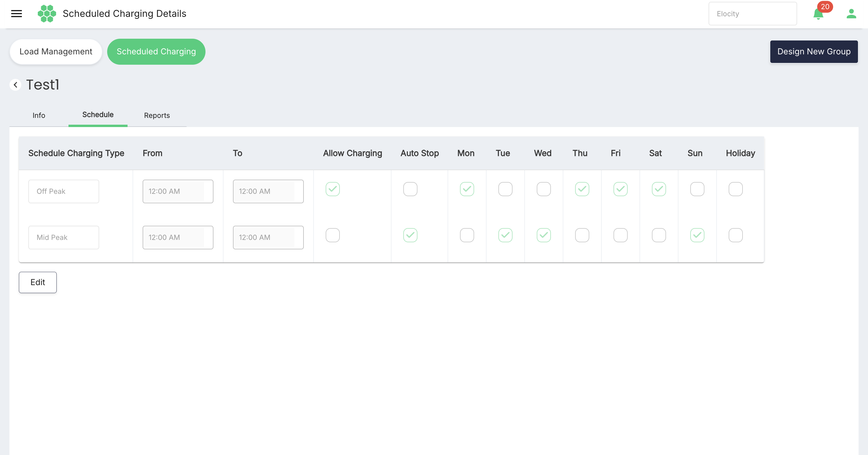
Task: Check Thu for Mid Peak
Action: (582, 235)
